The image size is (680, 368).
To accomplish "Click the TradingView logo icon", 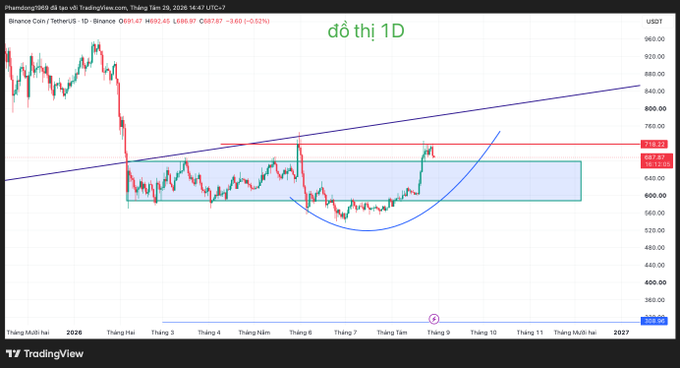I will pos(13,354).
